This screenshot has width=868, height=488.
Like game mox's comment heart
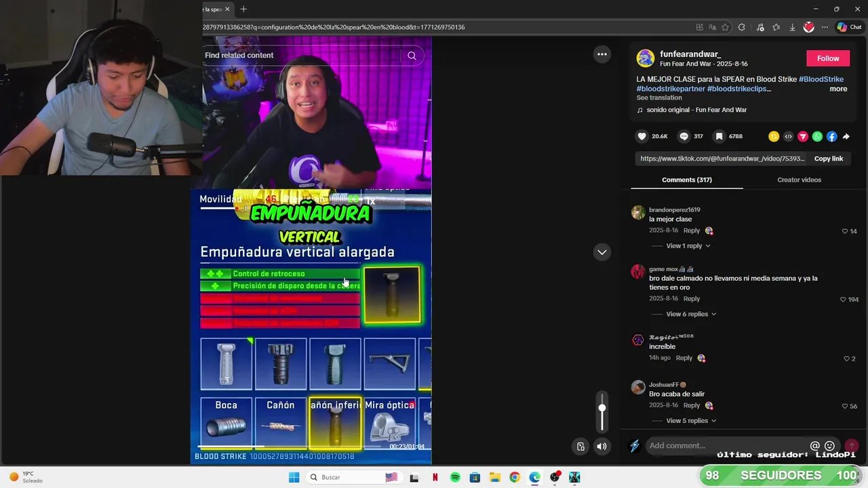[843, 300]
